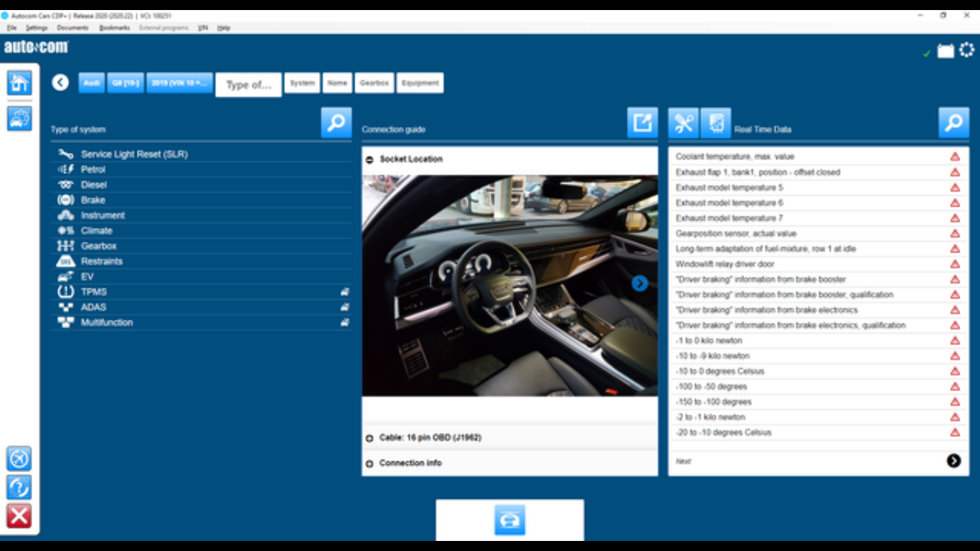Expand the Connection info section
Image resolution: width=980 pixels, height=551 pixels.
click(369, 463)
